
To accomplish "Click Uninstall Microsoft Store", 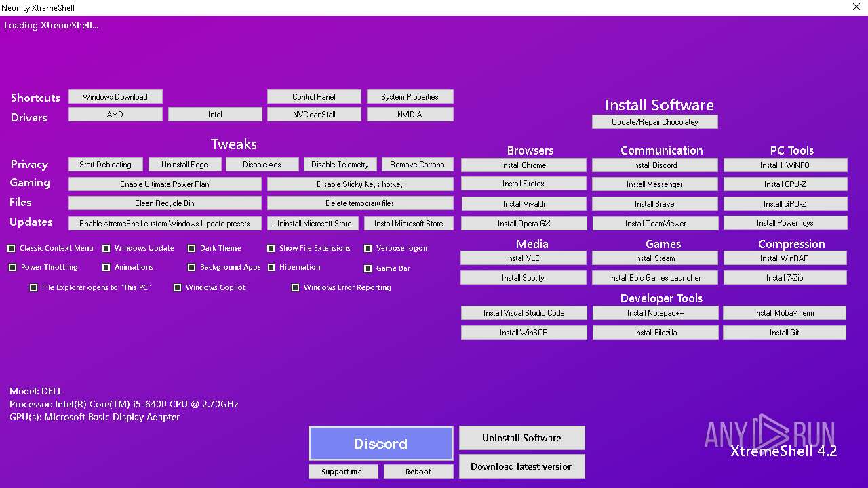I will coord(313,224).
